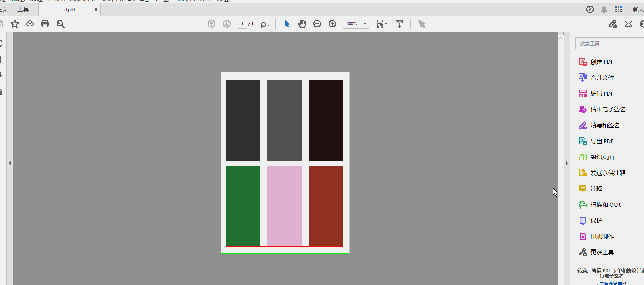The image size is (644, 285).
Task: Select the hand pan tool
Action: [x=302, y=24]
